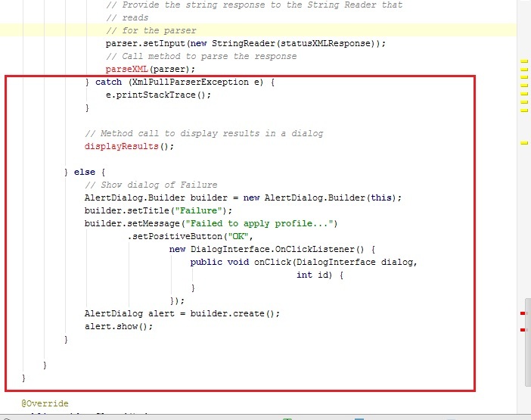Click the else keyword
Viewport: 531px width, 420px height.
tap(85, 172)
